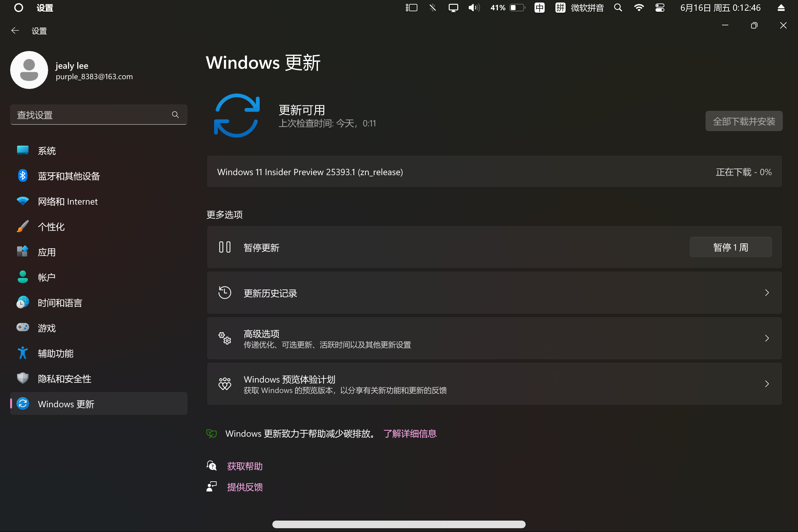Expand 高级选项 with its chevron
Viewport: 798px width, 532px height.
pos(767,338)
